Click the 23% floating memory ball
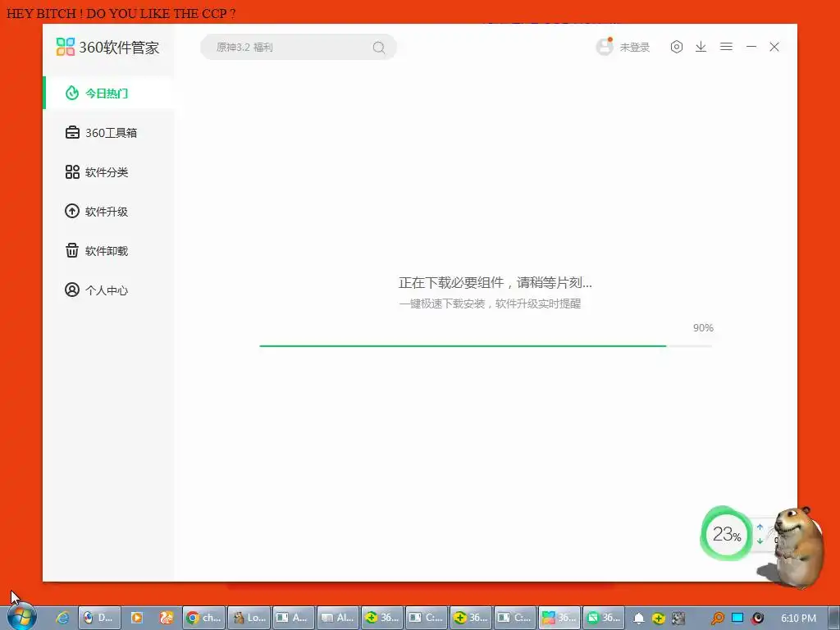The image size is (840, 630). (727, 533)
